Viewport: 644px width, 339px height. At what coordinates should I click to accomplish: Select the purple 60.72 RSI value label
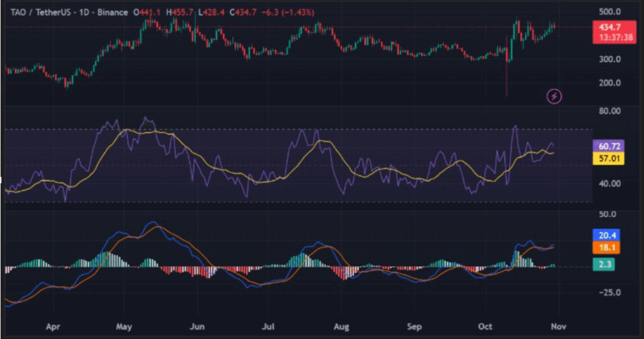(x=608, y=146)
